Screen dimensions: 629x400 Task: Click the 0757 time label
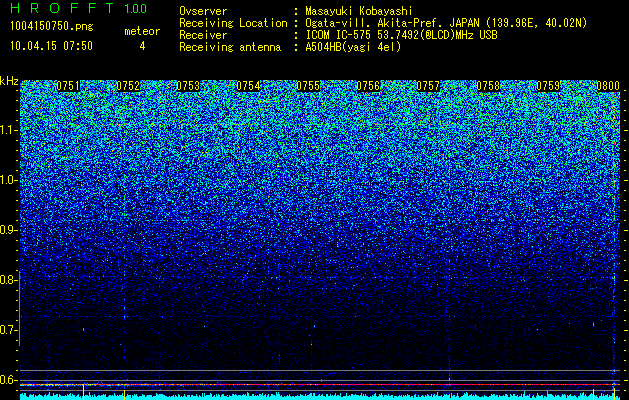(428, 86)
